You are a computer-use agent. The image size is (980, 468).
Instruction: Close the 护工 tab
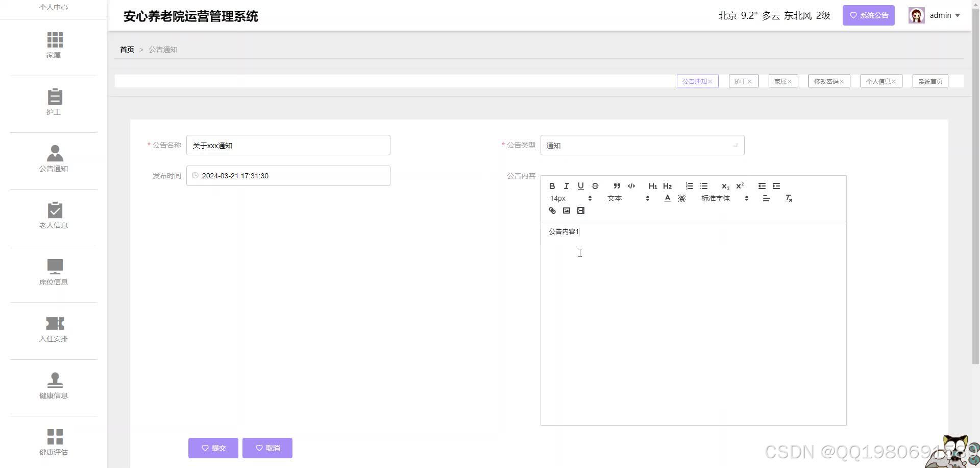coord(750,82)
